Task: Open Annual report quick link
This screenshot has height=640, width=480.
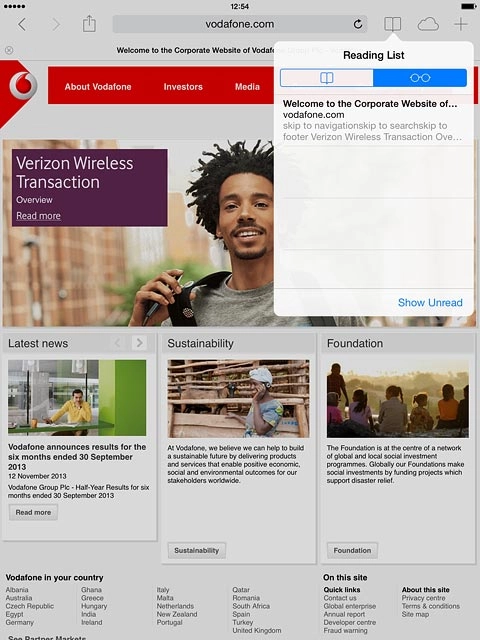Action: pos(344,614)
